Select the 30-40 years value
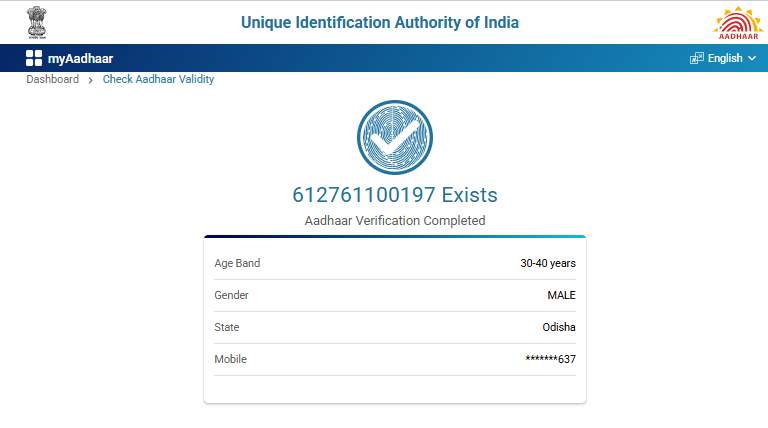The height and width of the screenshot is (428, 768). coord(547,263)
